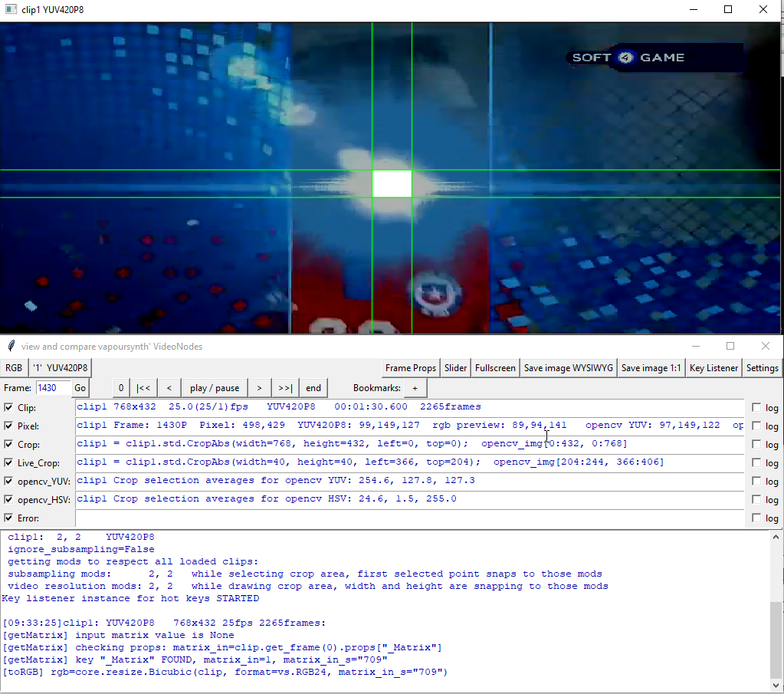Open Frame Props
Image resolution: width=784 pixels, height=694 pixels.
411,368
